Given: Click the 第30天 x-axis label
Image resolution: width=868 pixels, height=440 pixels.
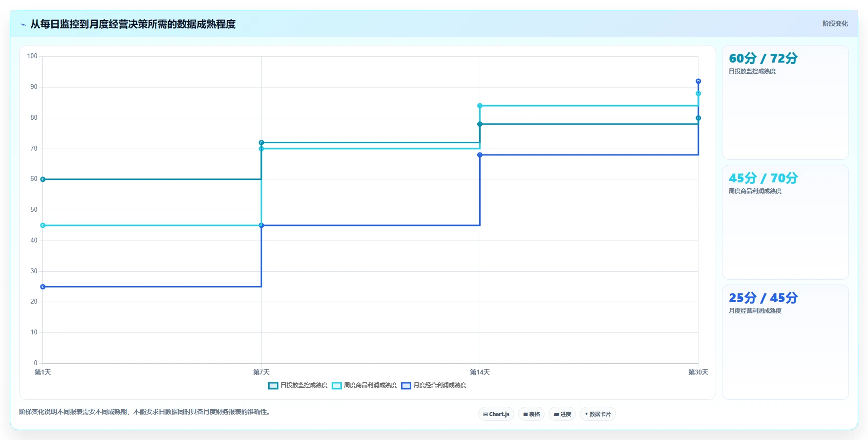Looking at the screenshot, I should coord(698,373).
